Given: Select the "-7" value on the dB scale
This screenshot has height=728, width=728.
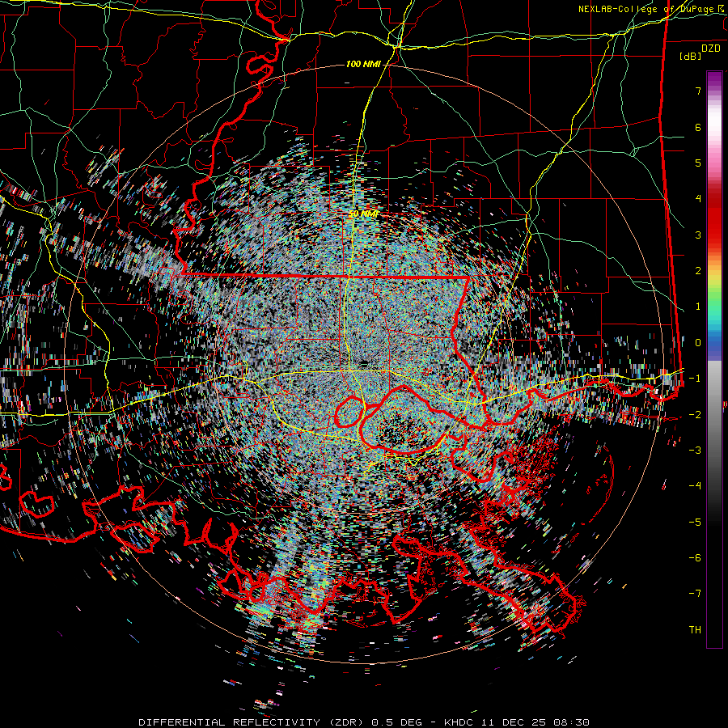Looking at the screenshot, I should pyautogui.click(x=695, y=594).
